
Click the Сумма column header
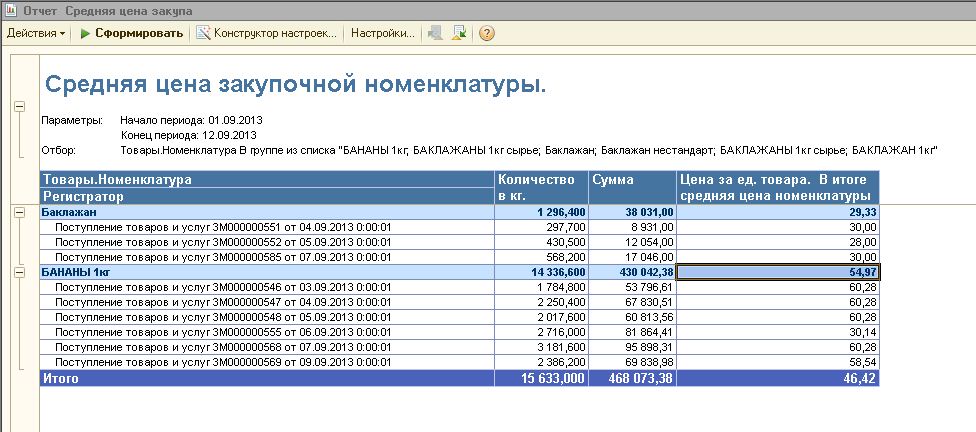click(632, 188)
